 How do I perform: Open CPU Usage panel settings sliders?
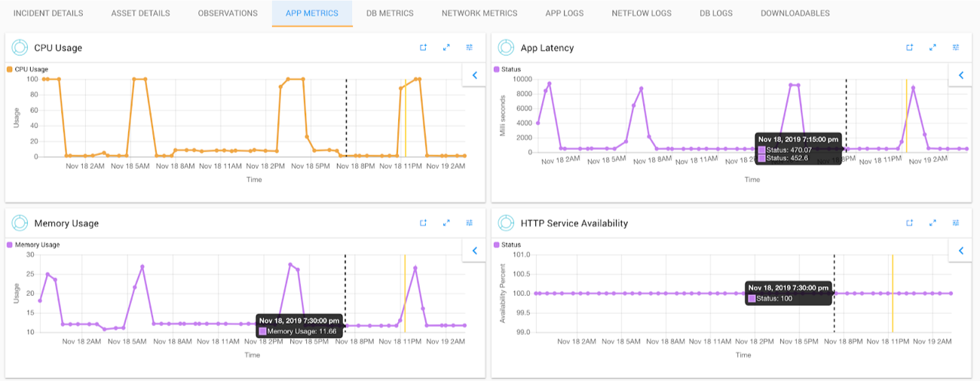[470, 47]
